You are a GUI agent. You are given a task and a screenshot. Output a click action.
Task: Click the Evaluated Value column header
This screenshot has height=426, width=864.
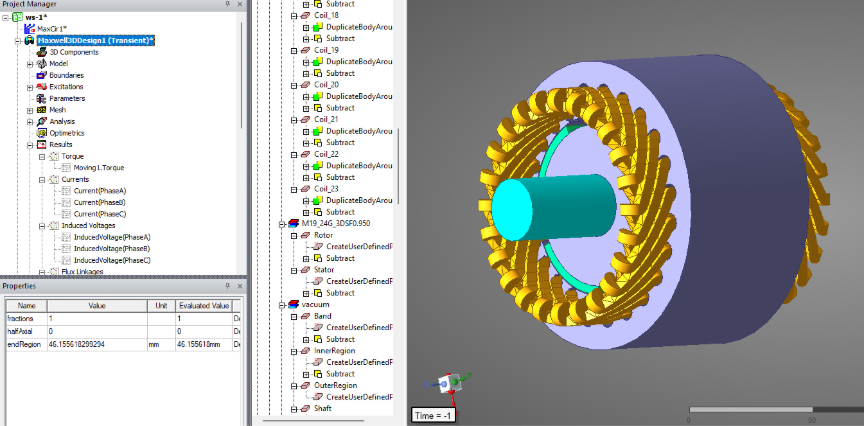[203, 305]
